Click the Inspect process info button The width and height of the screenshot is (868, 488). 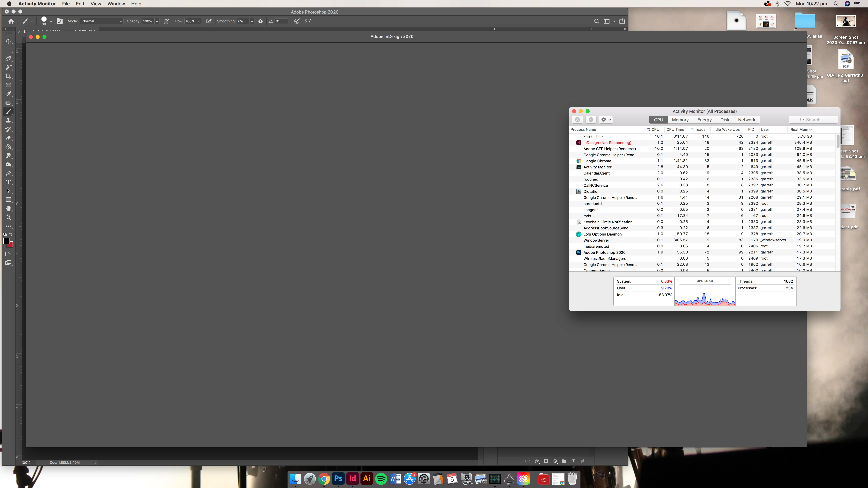pyautogui.click(x=591, y=120)
